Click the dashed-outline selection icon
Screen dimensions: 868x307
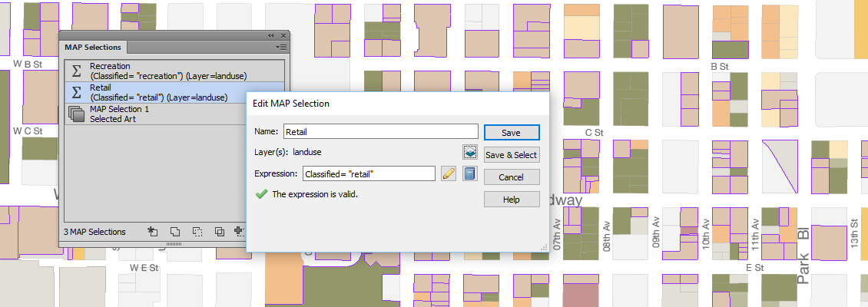(197, 232)
